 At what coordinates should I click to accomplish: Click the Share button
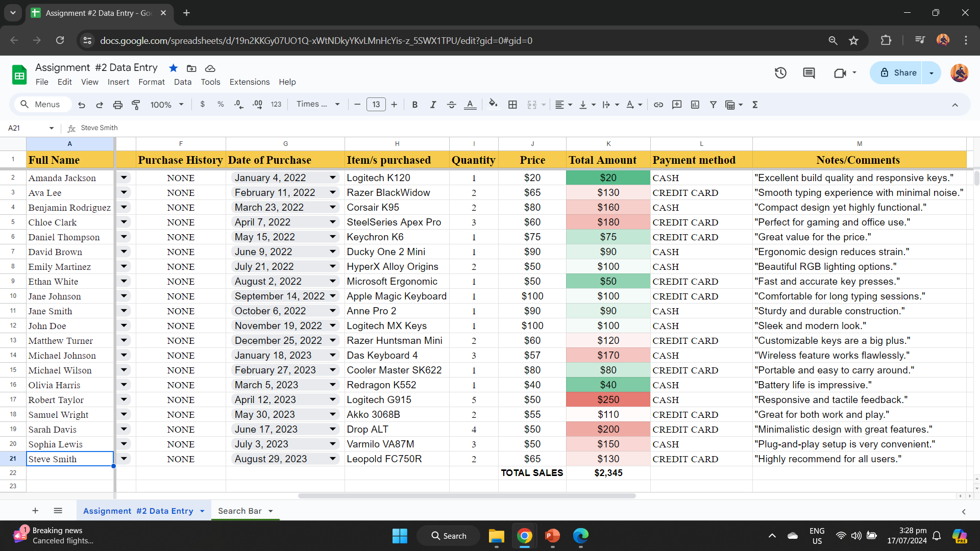(899, 73)
